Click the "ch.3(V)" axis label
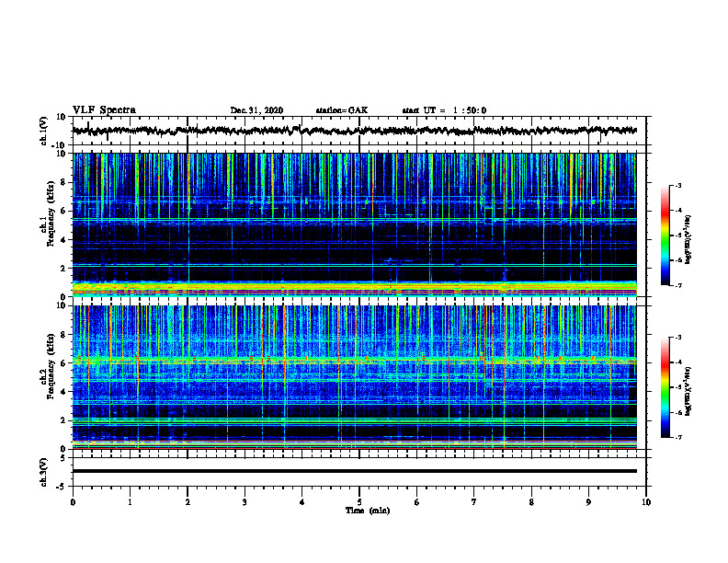 [x=44, y=472]
